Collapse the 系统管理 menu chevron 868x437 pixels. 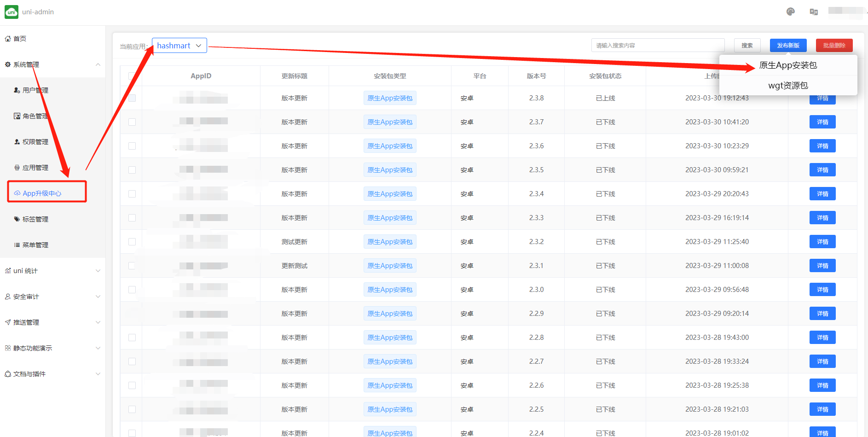coord(98,64)
